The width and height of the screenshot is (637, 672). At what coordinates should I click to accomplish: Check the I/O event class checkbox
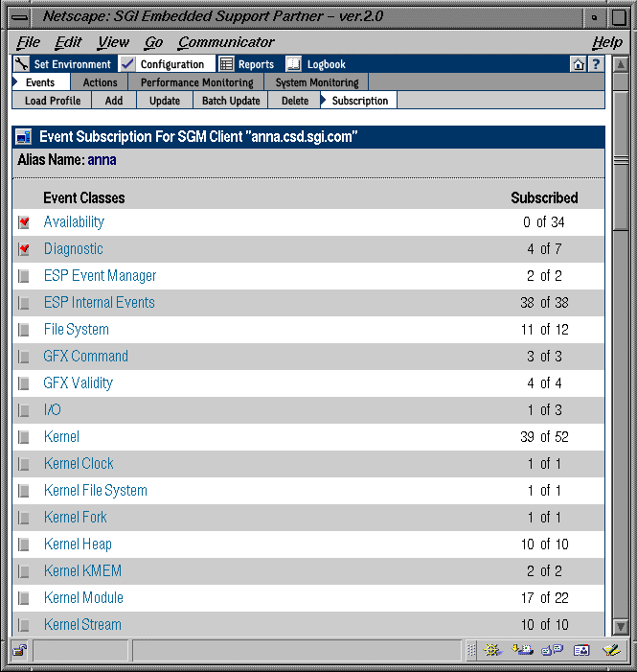tap(24, 410)
